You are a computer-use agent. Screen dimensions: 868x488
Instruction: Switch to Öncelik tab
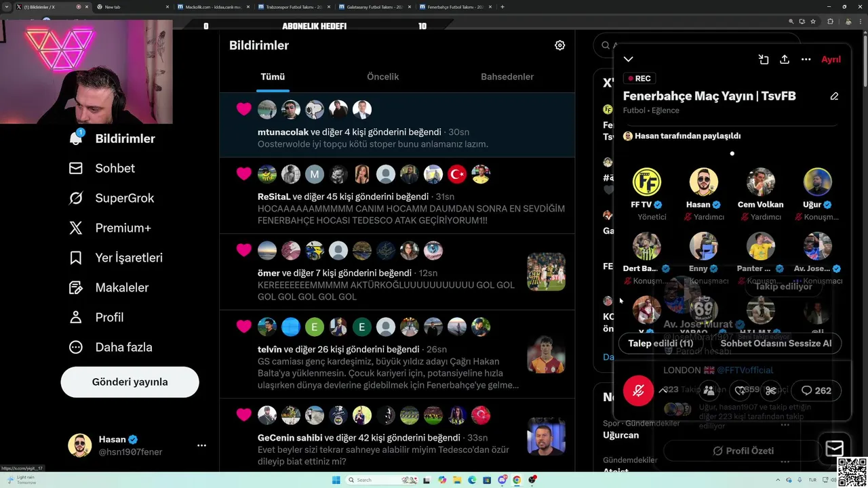[383, 77]
